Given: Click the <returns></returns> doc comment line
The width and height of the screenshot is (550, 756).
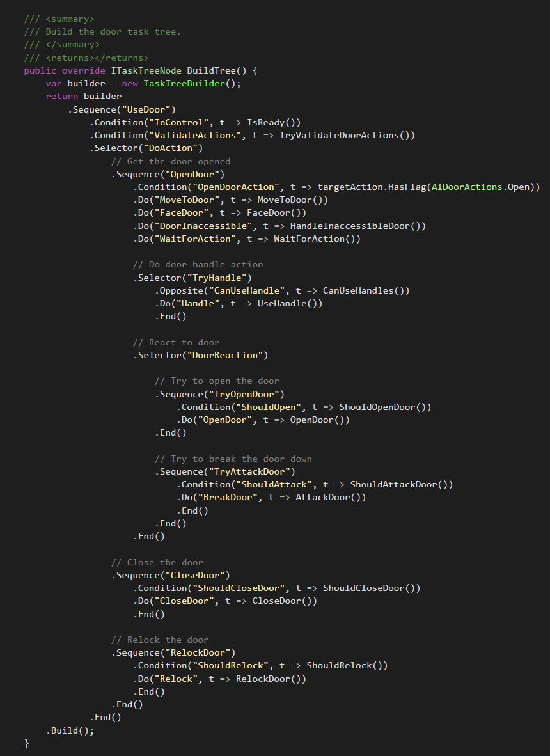Looking at the screenshot, I should point(86,58).
